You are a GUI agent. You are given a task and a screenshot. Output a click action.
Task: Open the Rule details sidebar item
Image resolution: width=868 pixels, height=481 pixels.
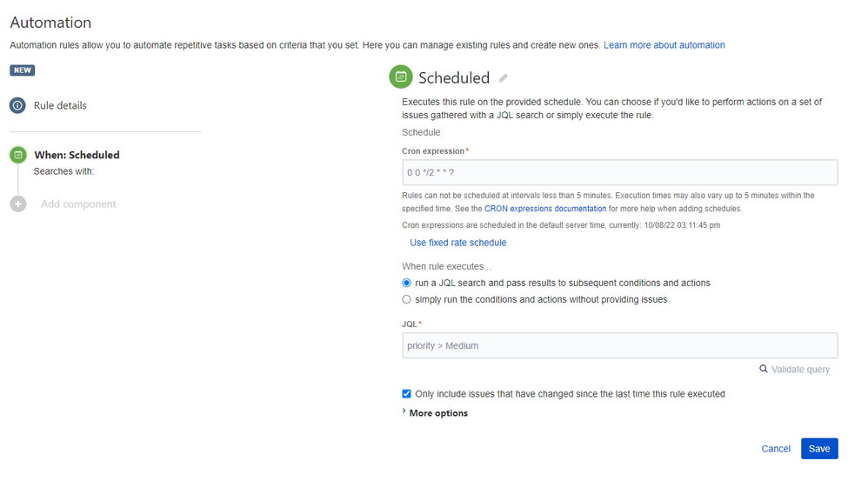[60, 105]
